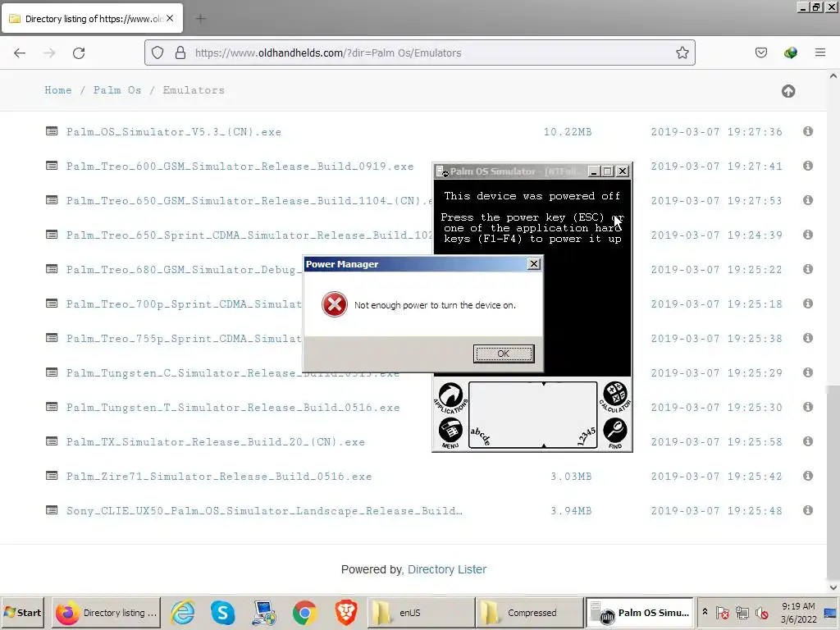Tap the Find silkscreen icon in Palm Simulator

coord(615,433)
